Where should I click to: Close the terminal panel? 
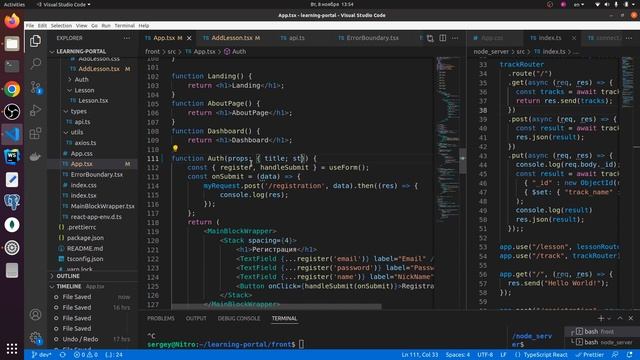click(631, 318)
